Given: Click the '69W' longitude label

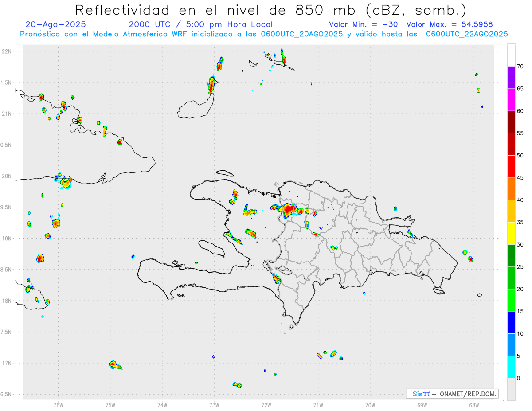Looking at the screenshot, I should coord(422,405).
